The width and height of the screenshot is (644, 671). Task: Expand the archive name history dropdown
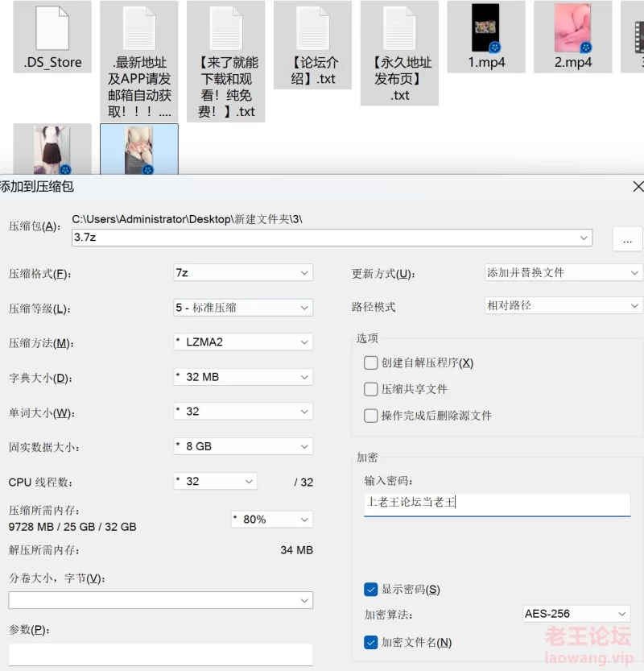tap(584, 238)
